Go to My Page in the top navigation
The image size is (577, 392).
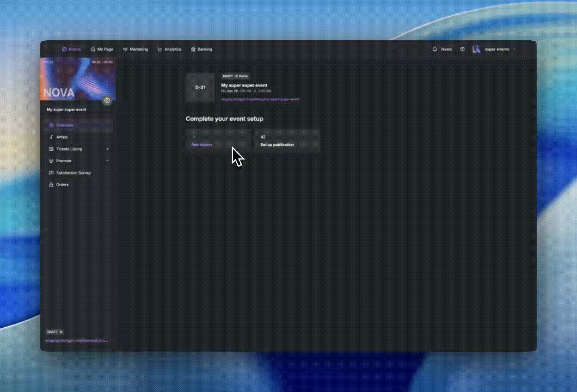(102, 50)
